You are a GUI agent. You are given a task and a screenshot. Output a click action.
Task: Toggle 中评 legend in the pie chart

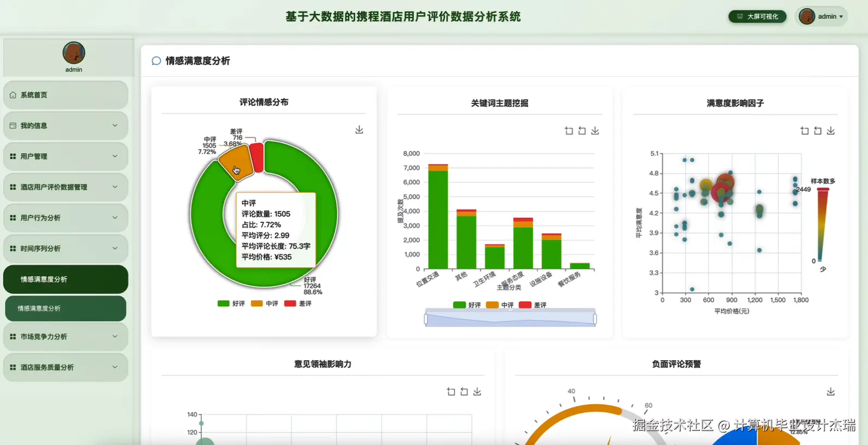(x=264, y=303)
